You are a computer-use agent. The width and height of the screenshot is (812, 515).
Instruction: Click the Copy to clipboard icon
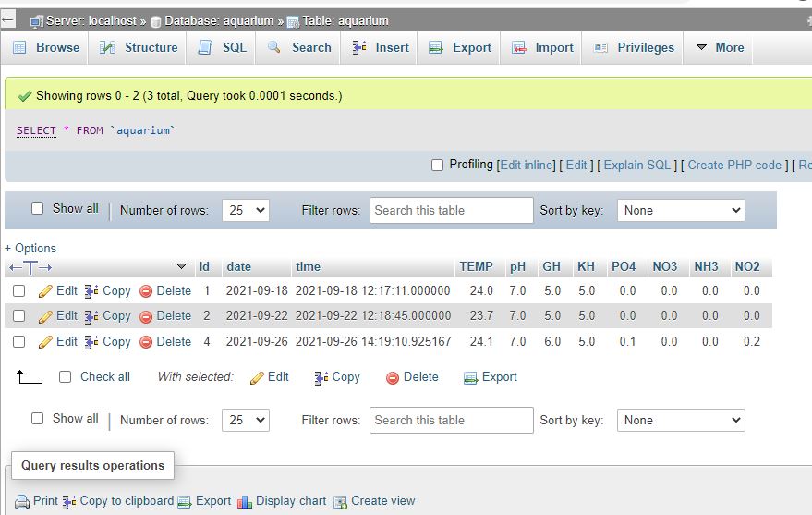(68, 501)
